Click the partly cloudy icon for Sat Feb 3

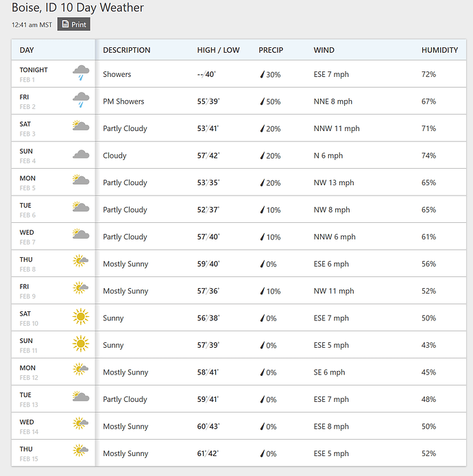(x=81, y=127)
